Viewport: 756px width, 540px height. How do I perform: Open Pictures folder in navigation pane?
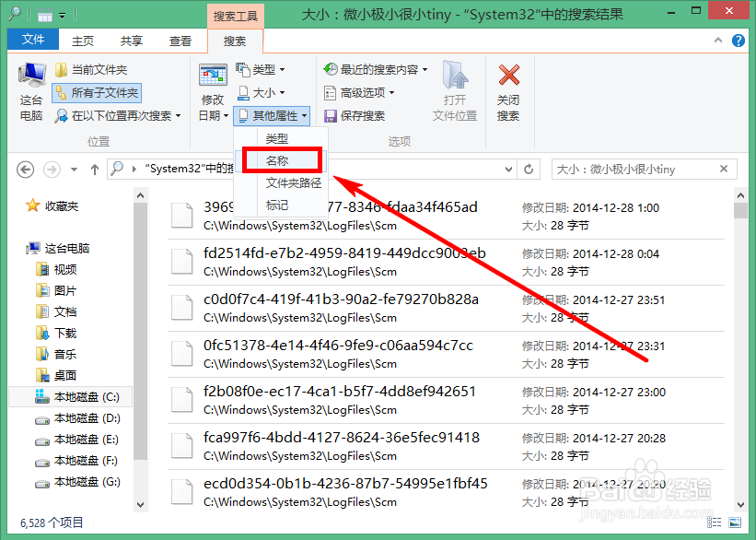pyautogui.click(x=57, y=290)
